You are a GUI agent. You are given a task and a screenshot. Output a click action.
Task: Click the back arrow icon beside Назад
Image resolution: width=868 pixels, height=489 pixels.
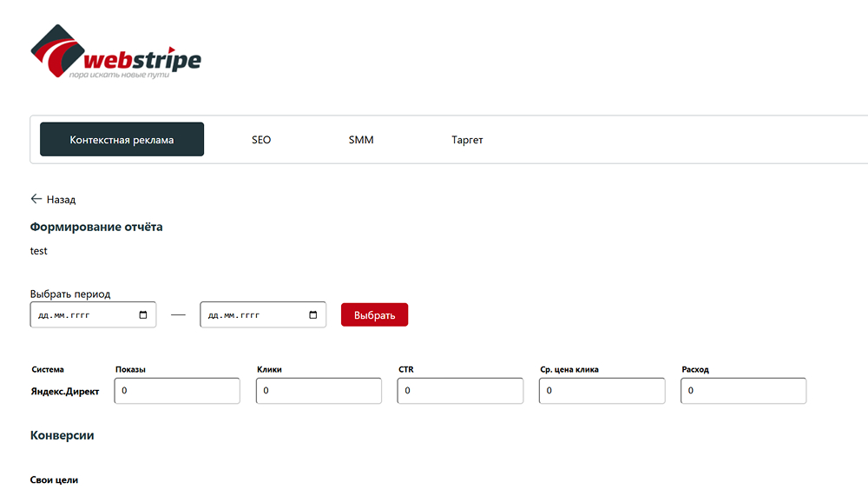(36, 199)
